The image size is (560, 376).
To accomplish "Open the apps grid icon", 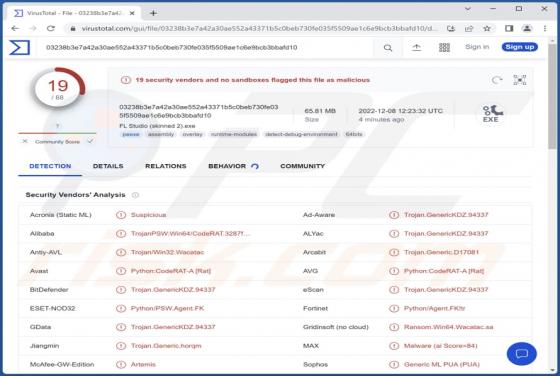I will click(x=444, y=47).
